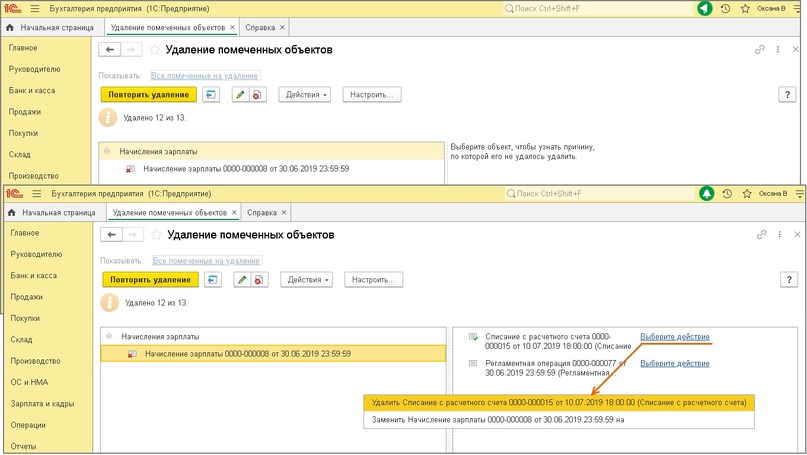
Task: Click back arrow in upper window
Action: [110, 49]
